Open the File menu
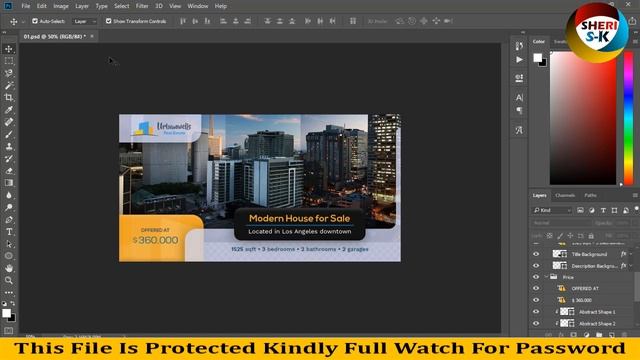Viewport: 640px width, 360px height. click(x=26, y=6)
